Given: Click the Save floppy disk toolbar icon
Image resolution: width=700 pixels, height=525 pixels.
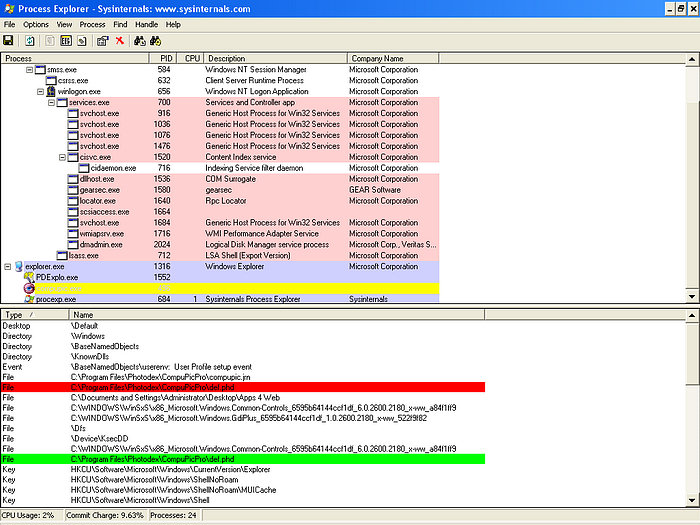Looking at the screenshot, I should pyautogui.click(x=8, y=41).
